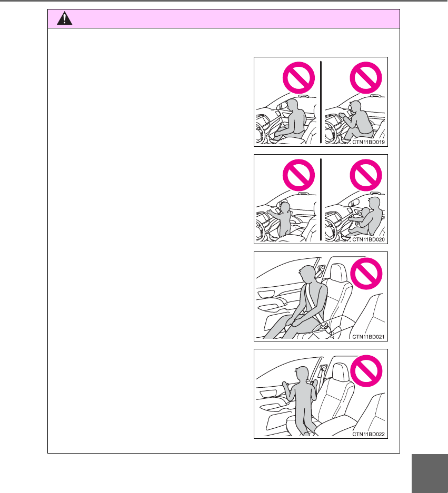The height and width of the screenshot is (493, 448).
Task: Click the pink warning header bar
Action: [x=224, y=19]
